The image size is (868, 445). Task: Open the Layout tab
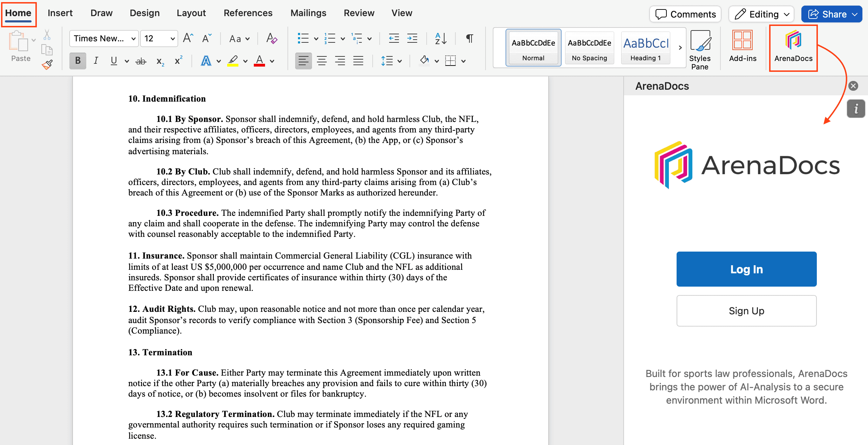(191, 13)
